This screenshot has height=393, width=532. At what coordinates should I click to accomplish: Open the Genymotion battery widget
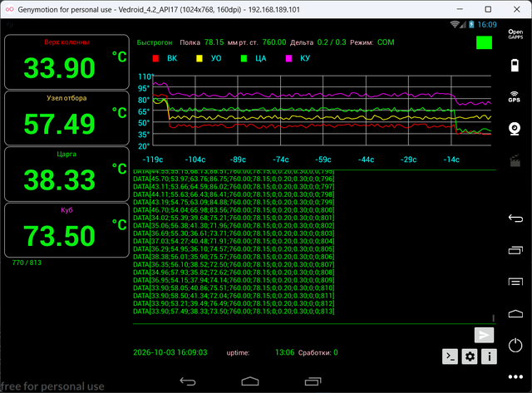coord(515,65)
